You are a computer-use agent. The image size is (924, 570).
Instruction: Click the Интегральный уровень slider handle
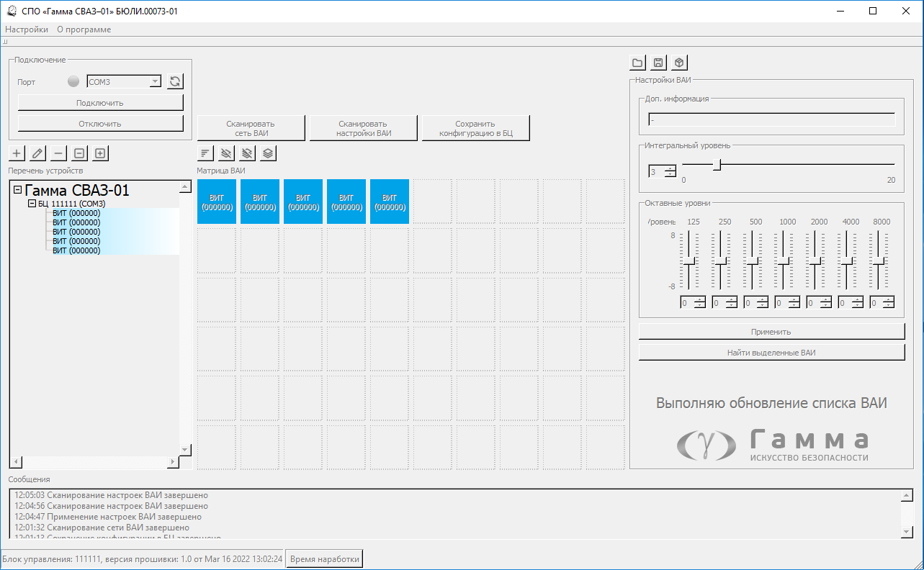[x=717, y=165]
